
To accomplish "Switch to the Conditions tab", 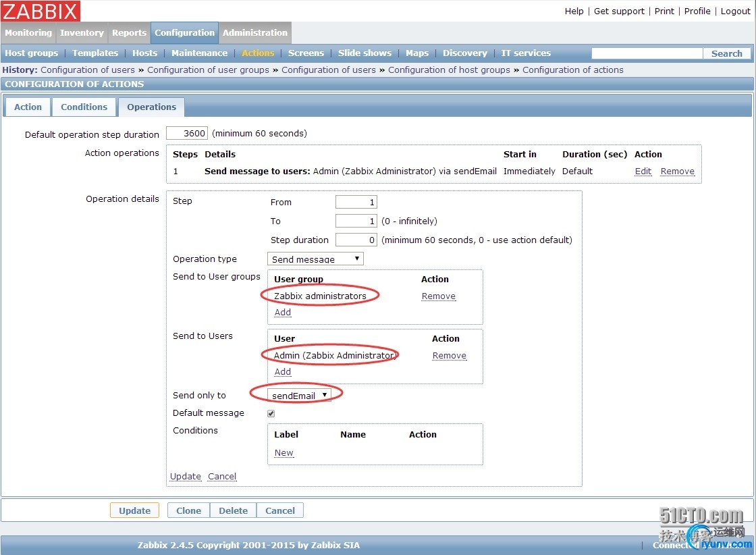I will pyautogui.click(x=84, y=107).
